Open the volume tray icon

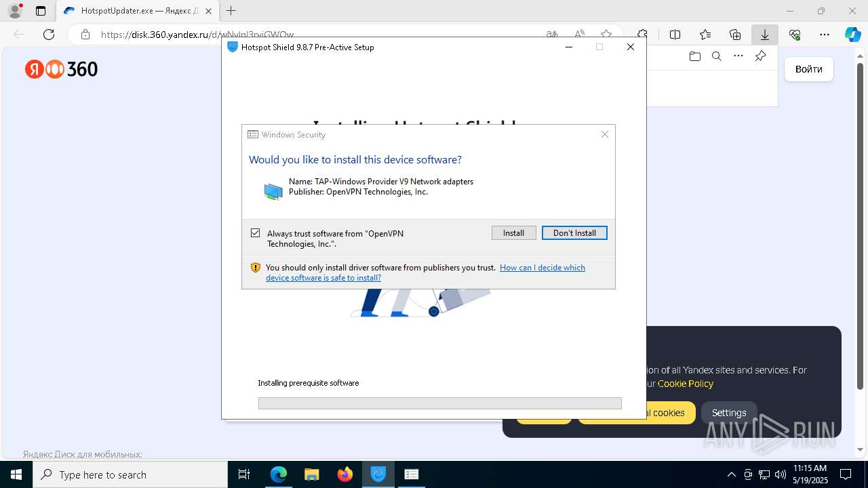[781, 474]
